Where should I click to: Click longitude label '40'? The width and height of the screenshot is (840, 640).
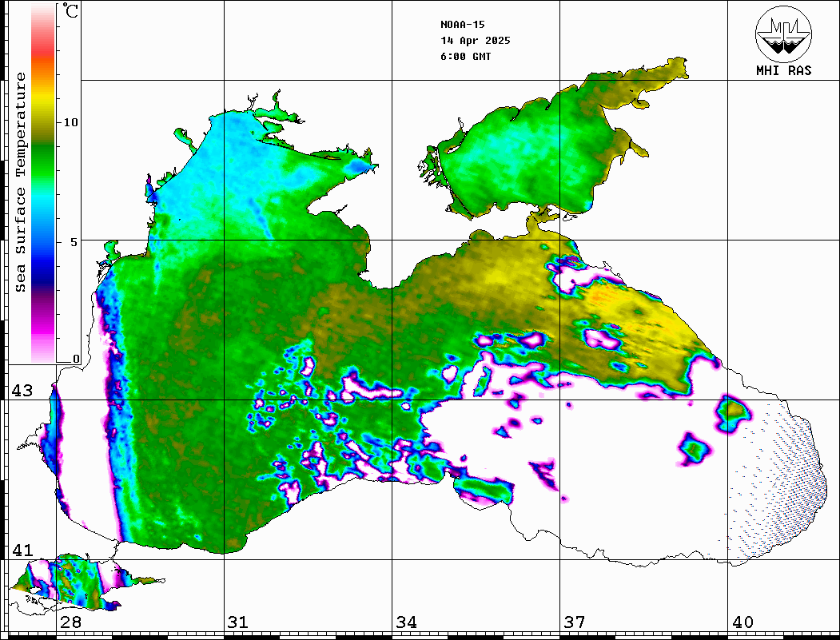pos(742,622)
